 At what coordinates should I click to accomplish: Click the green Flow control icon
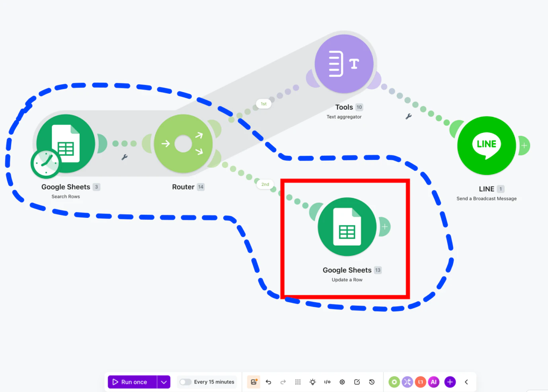pyautogui.click(x=394, y=382)
